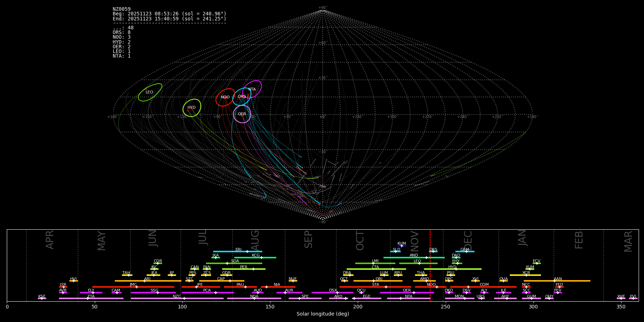Select the PER shower bar in the timeline
Screen dimensions: 644x322
pyautogui.click(x=244, y=269)
